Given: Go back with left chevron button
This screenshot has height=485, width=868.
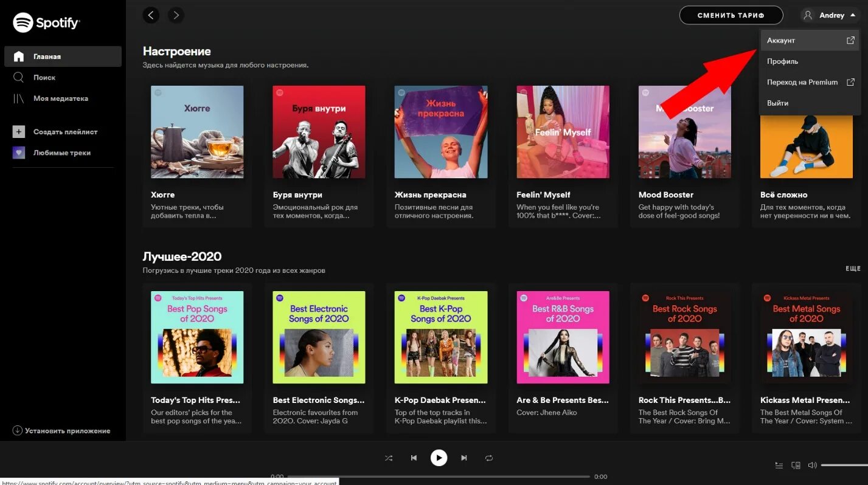Looking at the screenshot, I should [x=151, y=15].
